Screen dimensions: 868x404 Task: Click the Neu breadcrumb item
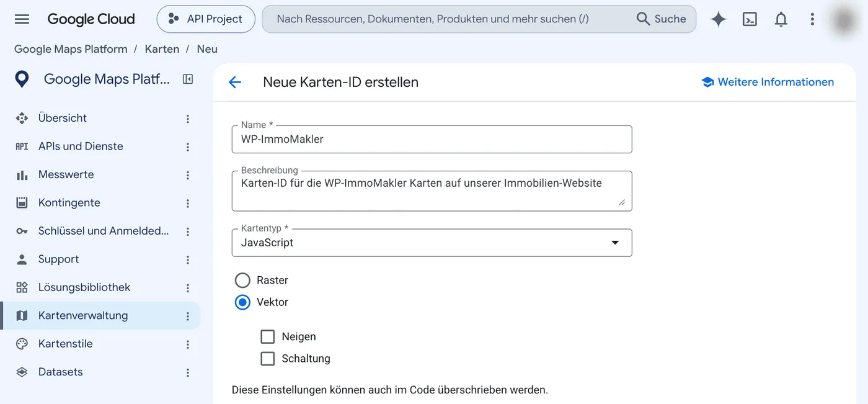click(x=207, y=49)
